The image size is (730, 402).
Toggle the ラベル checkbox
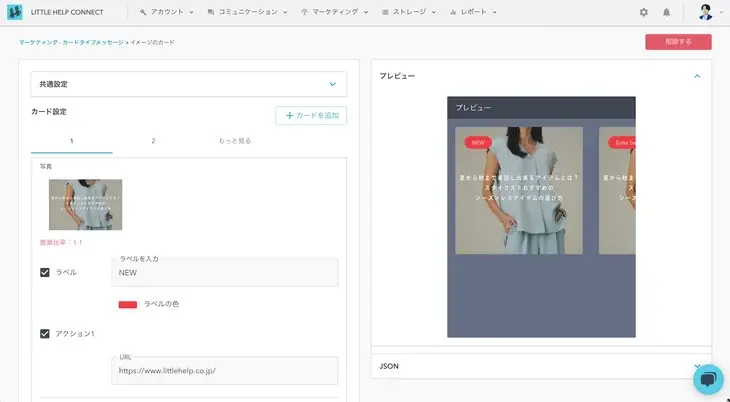coord(45,272)
